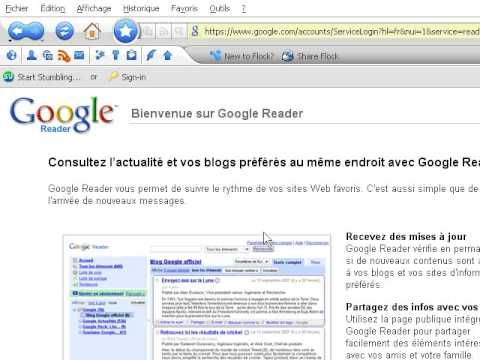The image size is (480, 360).
Task: Click the headline starting Consultez l'actualité
Action: [264, 162]
